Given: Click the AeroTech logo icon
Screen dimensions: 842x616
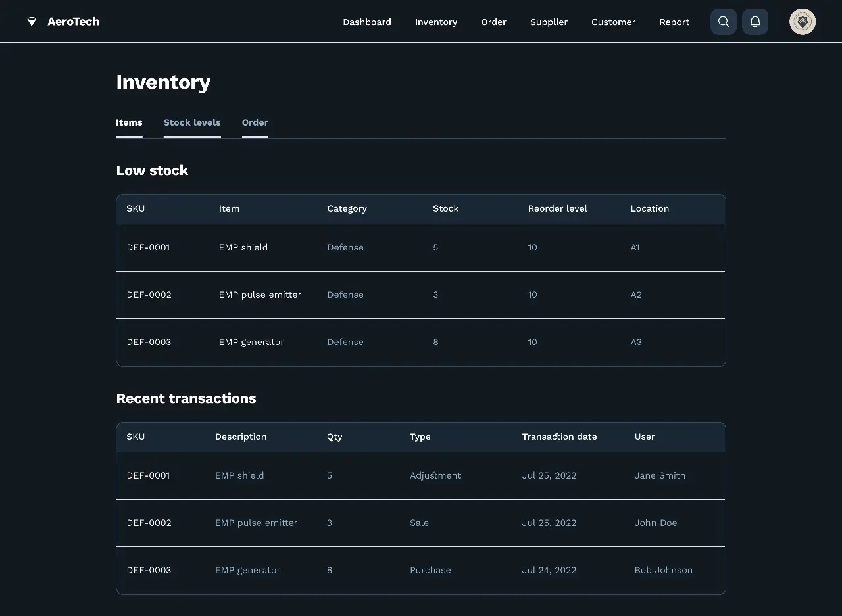Looking at the screenshot, I should point(32,22).
